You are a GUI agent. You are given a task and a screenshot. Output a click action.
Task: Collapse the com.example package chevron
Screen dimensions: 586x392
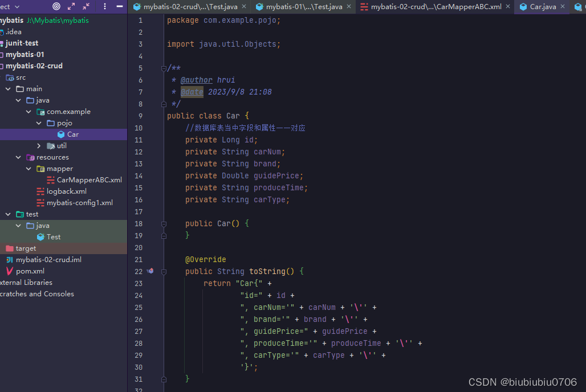29,112
